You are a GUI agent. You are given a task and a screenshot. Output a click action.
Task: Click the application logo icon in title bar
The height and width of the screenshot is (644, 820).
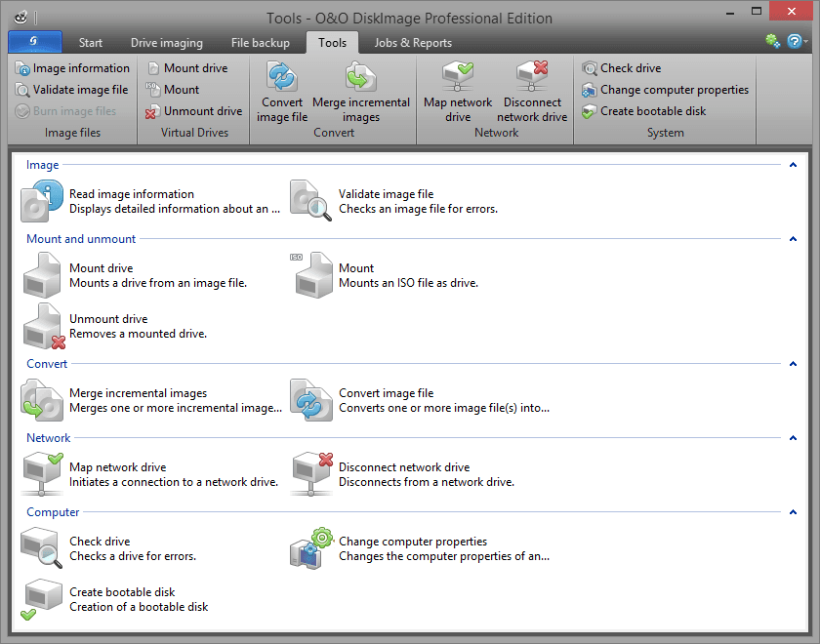(20, 18)
